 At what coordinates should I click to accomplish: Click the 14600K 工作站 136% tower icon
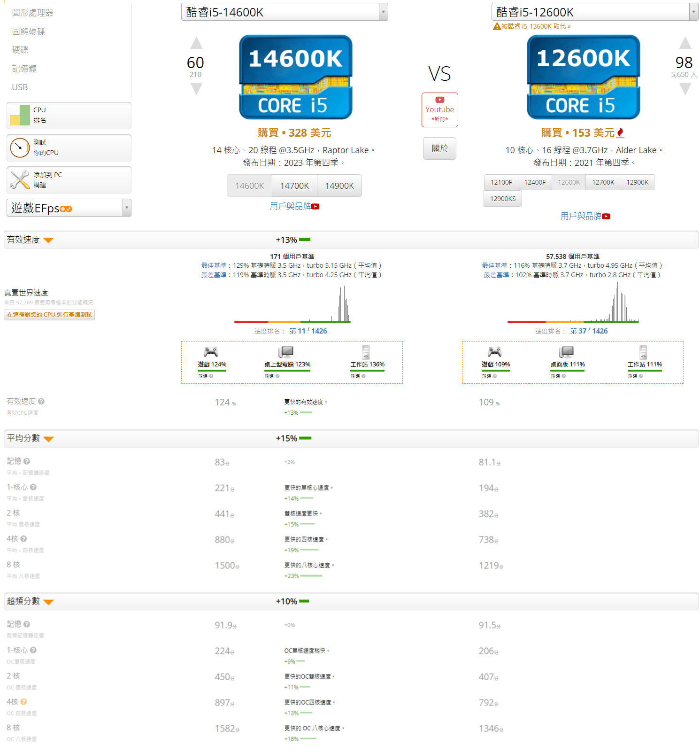[366, 352]
